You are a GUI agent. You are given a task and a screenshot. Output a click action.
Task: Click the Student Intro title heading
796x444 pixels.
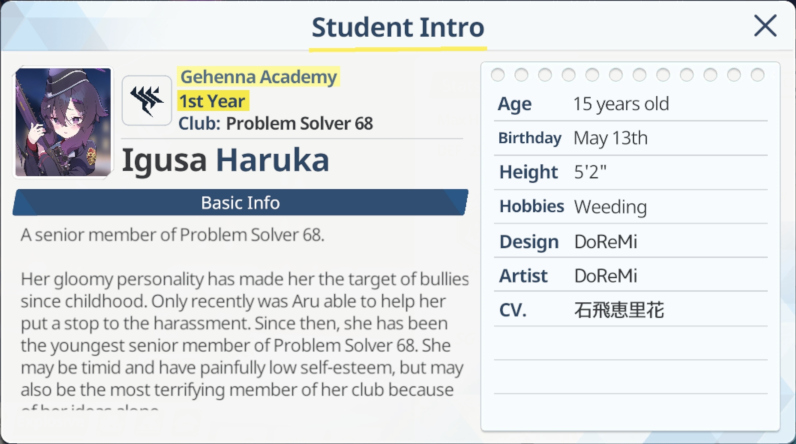pos(398,27)
